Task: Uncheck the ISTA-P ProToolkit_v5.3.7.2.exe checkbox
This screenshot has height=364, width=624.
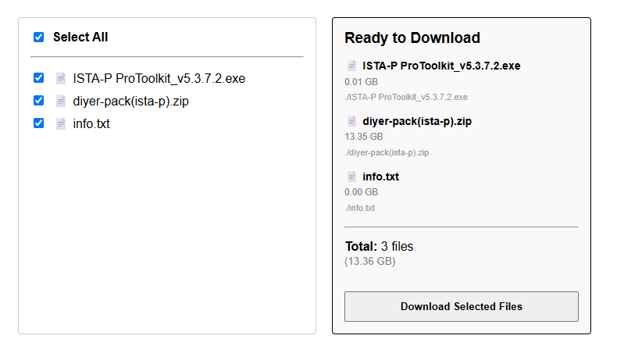Action: click(38, 77)
